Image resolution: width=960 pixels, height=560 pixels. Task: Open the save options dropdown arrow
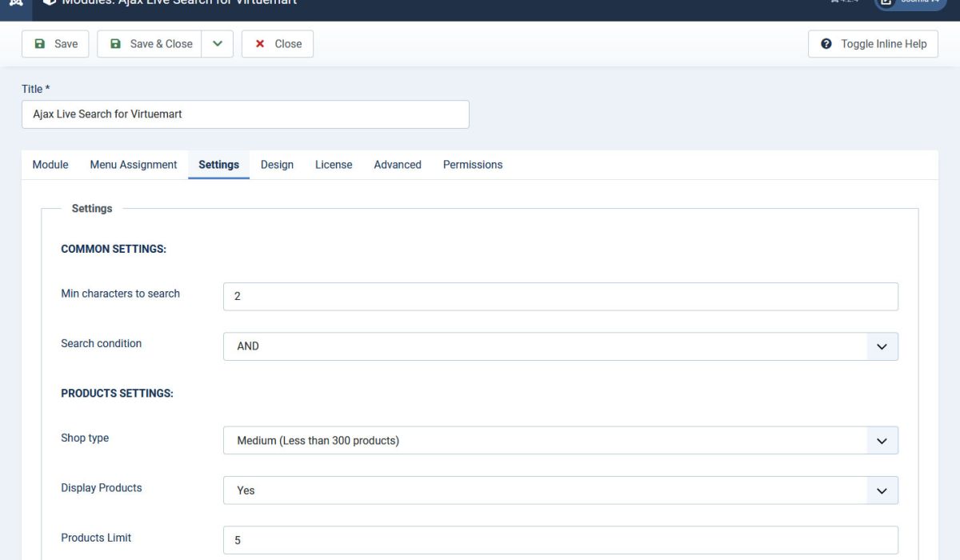[x=218, y=44]
